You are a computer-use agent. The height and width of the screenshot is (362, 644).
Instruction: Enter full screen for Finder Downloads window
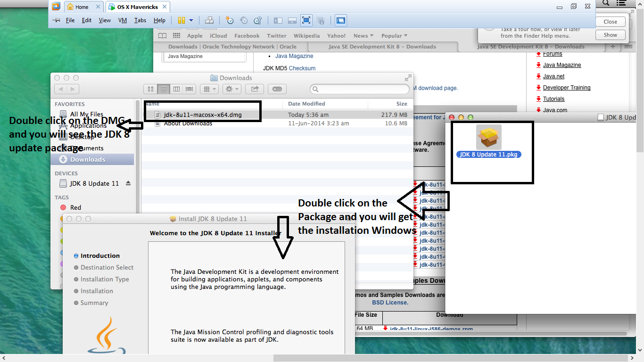tap(408, 78)
